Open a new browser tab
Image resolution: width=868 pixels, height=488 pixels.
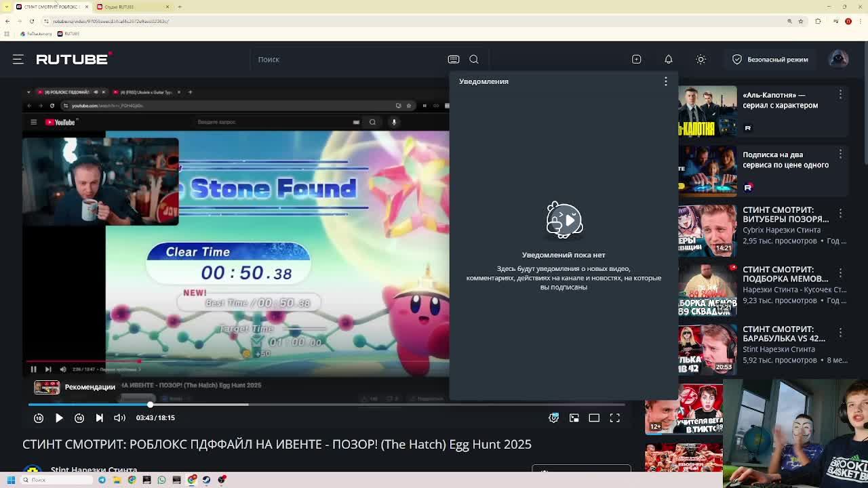coord(180,7)
